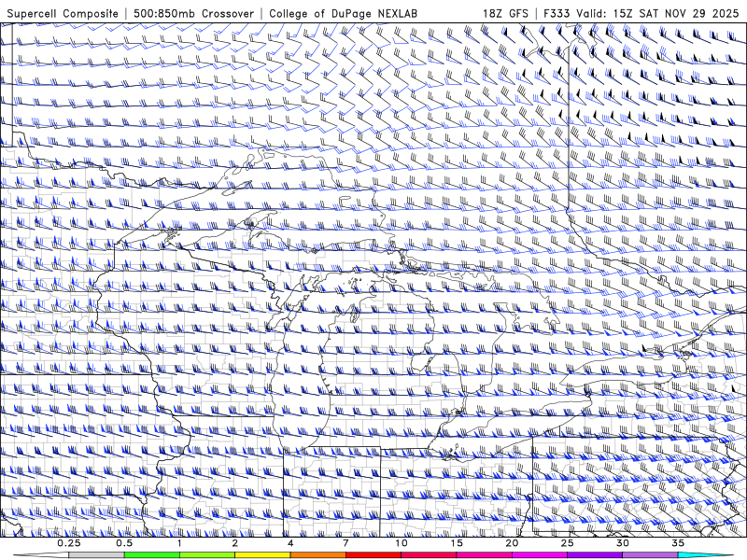Screen dimensions: 747x560
Task: Click the legend value 7
Action: pyautogui.click(x=345, y=543)
